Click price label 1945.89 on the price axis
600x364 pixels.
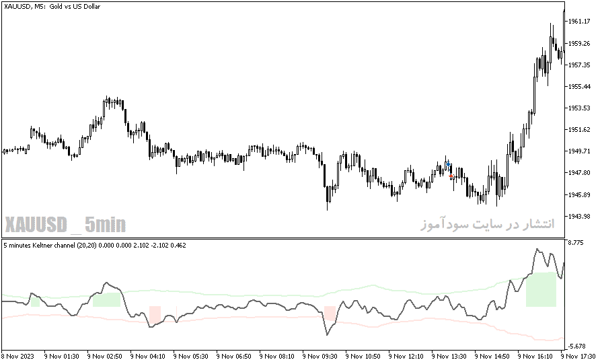(579, 195)
